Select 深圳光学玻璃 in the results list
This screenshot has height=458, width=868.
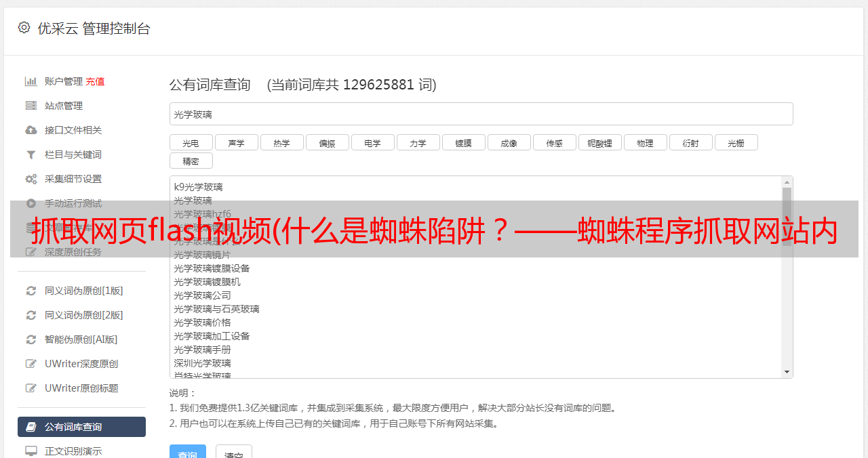click(x=202, y=363)
